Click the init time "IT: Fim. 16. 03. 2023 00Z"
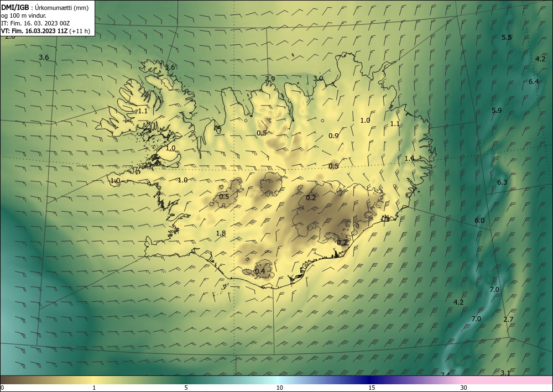This screenshot has height=392, width=553. pyautogui.click(x=35, y=23)
